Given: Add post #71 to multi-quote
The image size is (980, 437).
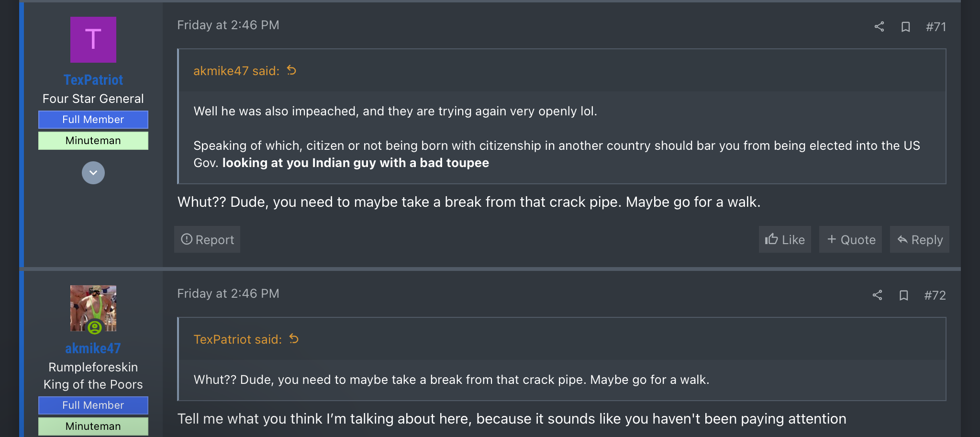Looking at the screenshot, I should click(851, 240).
